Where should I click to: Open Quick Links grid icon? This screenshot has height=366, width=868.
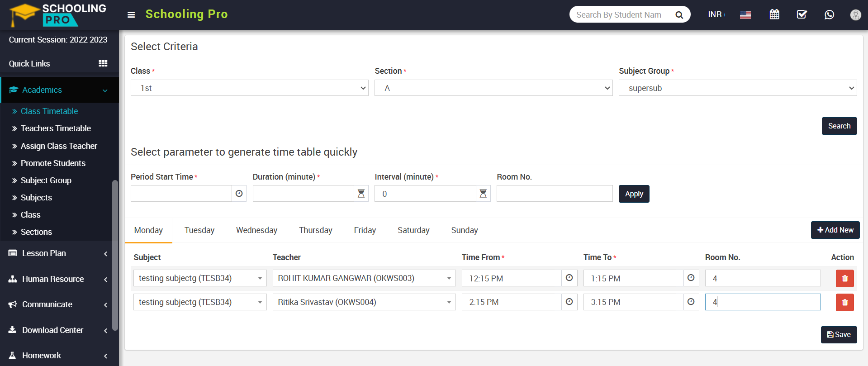pos(103,63)
